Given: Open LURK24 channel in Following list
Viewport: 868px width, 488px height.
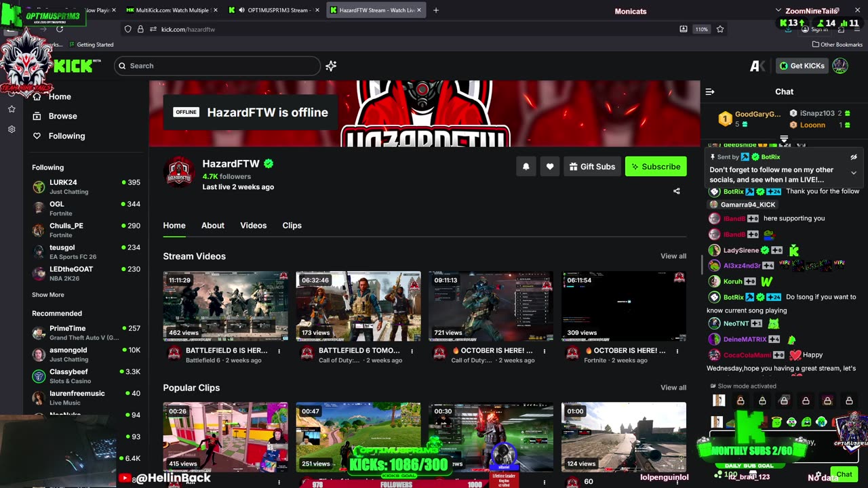Looking at the screenshot, I should (85, 186).
